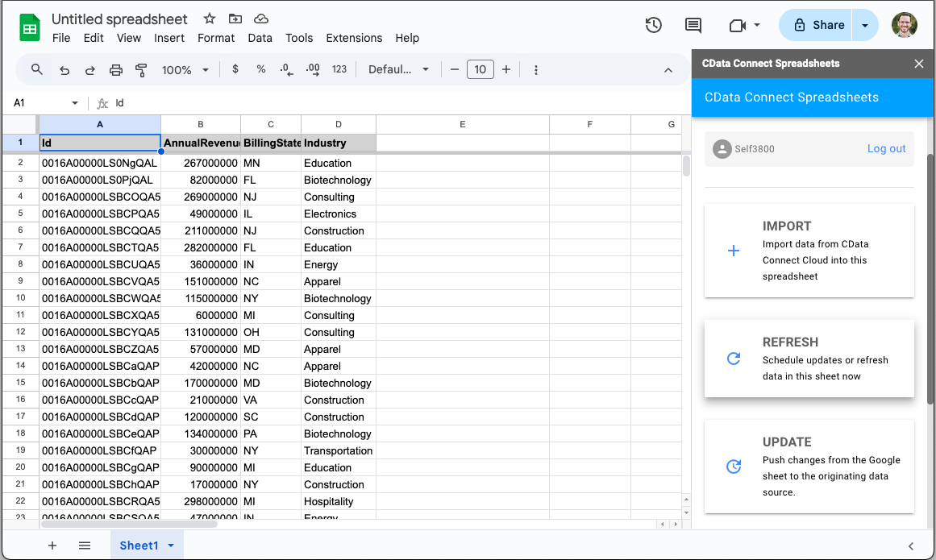Click the Log out link
936x560 pixels.
pos(886,149)
